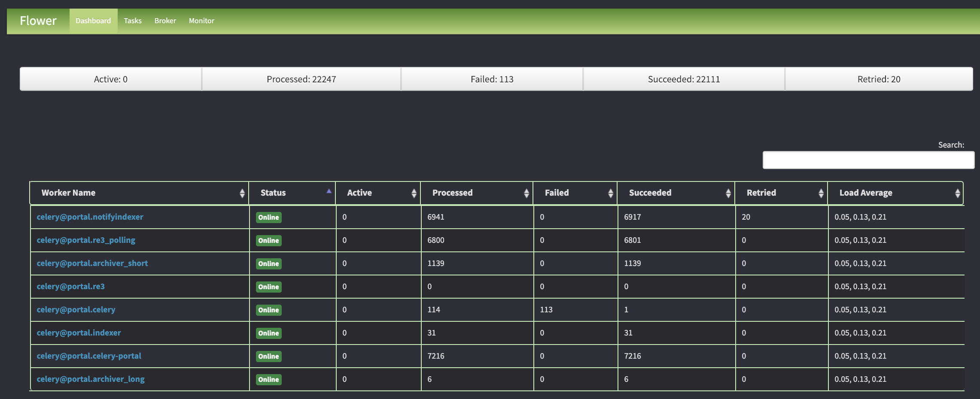Select Processed value 31 in indexer row
Image resolution: width=980 pixels, height=399 pixels.
432,333
